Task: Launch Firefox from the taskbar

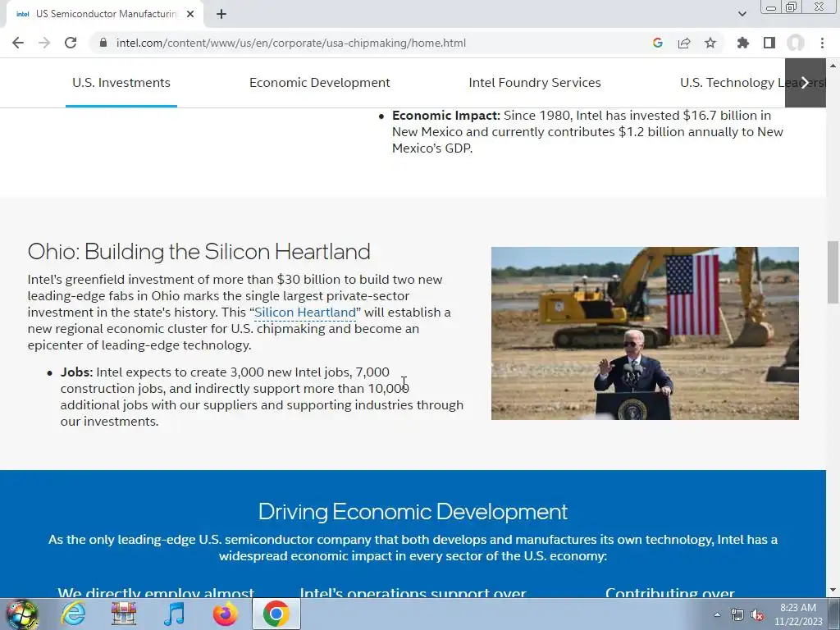Action: (225, 614)
